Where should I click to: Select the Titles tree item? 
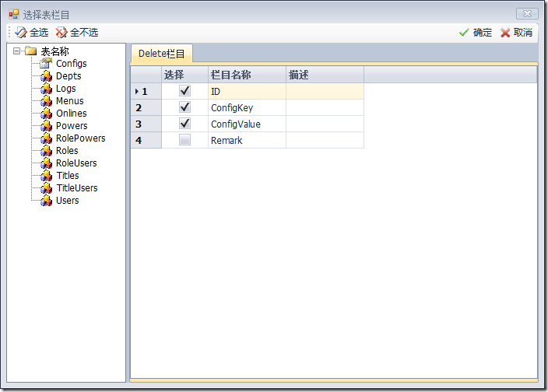(68, 176)
